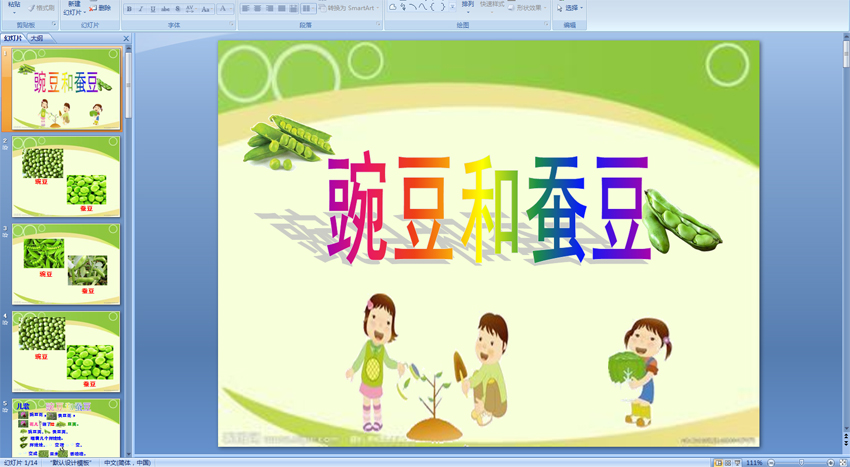Click zoom in plus button
The height and width of the screenshot is (467, 850).
pyautogui.click(x=830, y=463)
